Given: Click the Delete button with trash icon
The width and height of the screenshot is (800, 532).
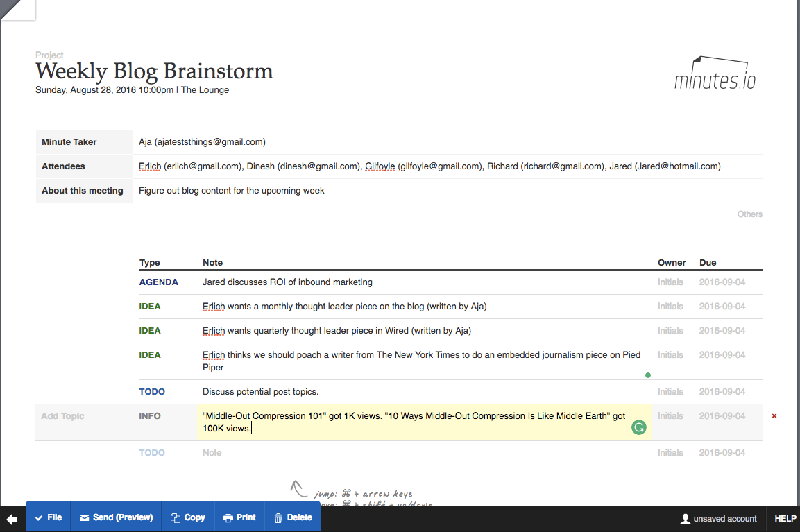Looking at the screenshot, I should coord(293,517).
